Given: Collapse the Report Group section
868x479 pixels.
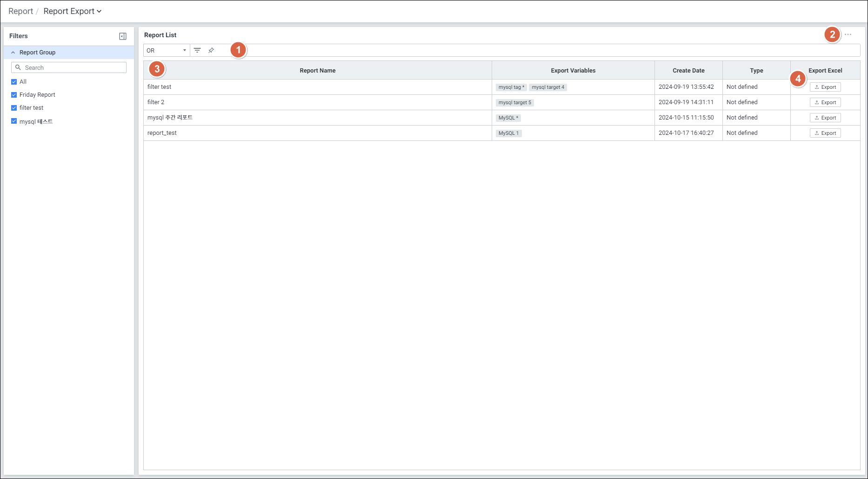Looking at the screenshot, I should 13,53.
